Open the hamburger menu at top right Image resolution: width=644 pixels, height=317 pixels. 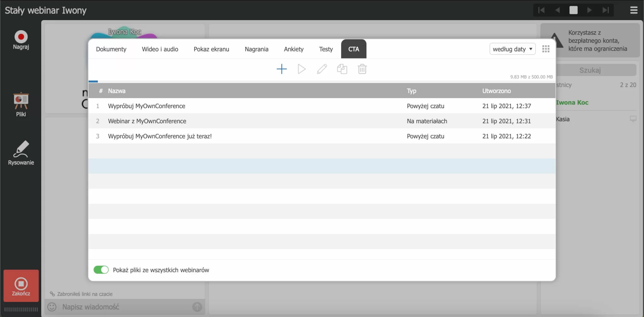coord(634,10)
